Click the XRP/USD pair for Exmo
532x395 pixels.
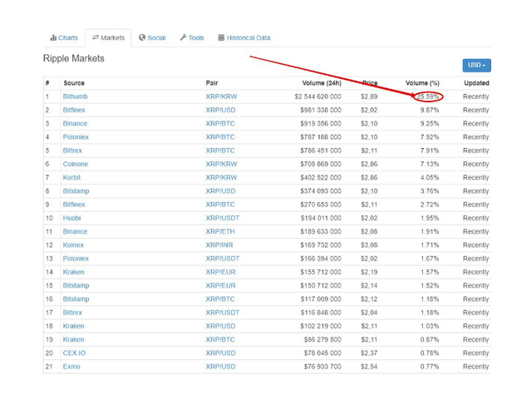(x=220, y=367)
